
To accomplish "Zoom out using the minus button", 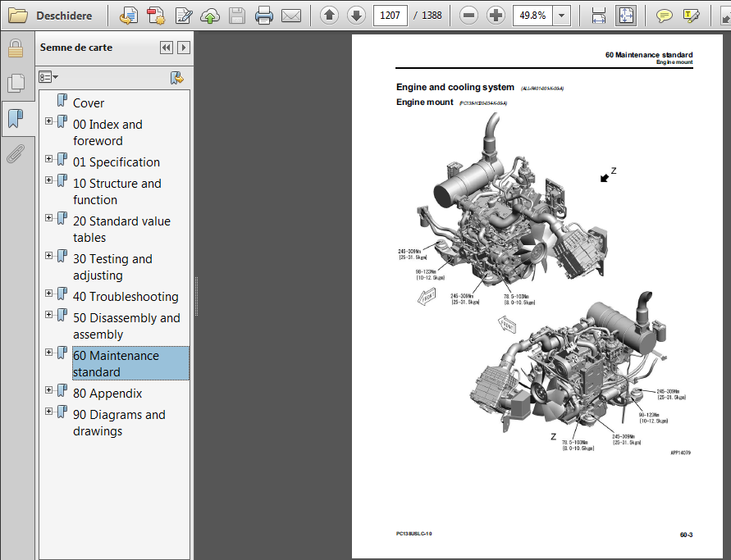I will point(468,15).
